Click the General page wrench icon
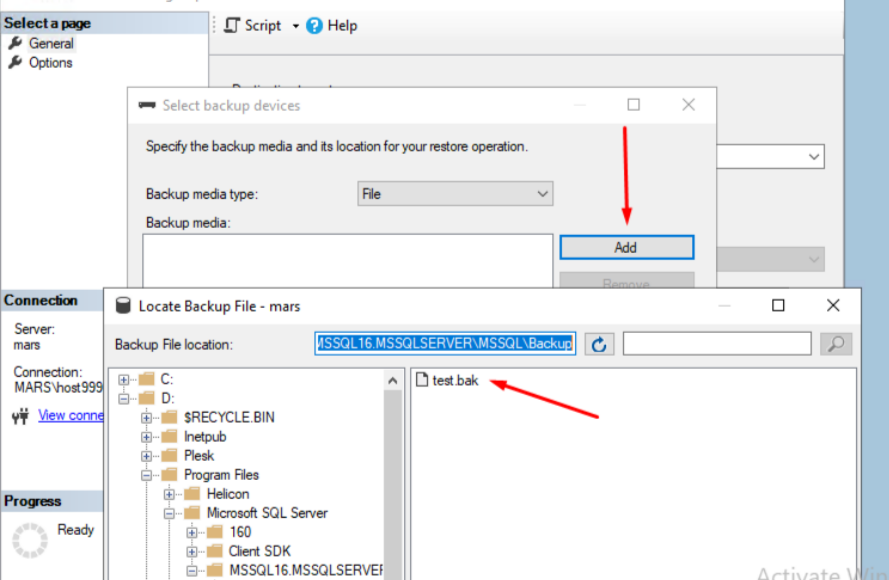The image size is (889, 580). click(x=15, y=43)
